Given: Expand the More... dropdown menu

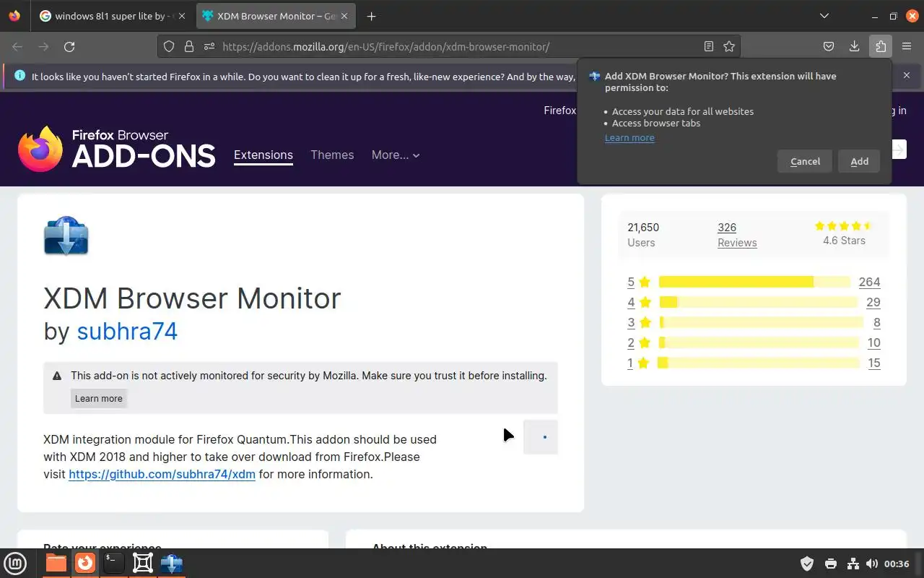Looking at the screenshot, I should point(396,155).
